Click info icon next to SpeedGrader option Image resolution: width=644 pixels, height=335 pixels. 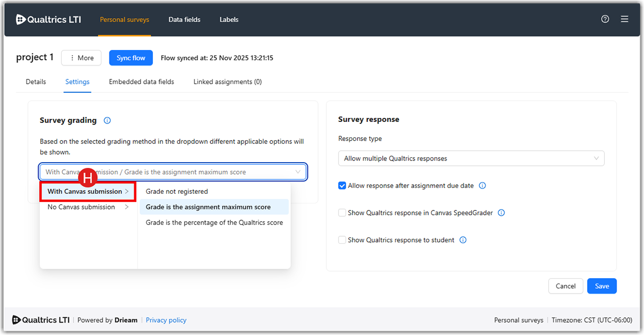501,213
